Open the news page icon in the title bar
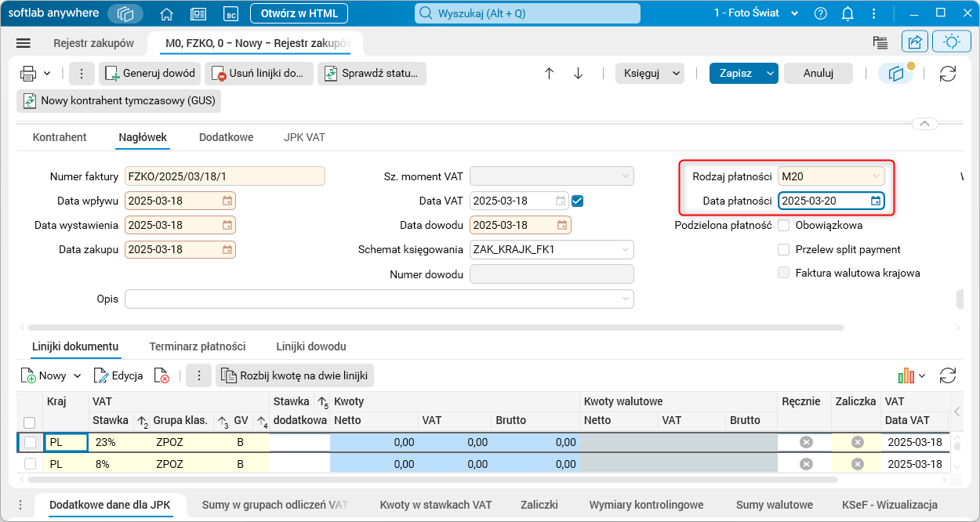 [x=198, y=13]
